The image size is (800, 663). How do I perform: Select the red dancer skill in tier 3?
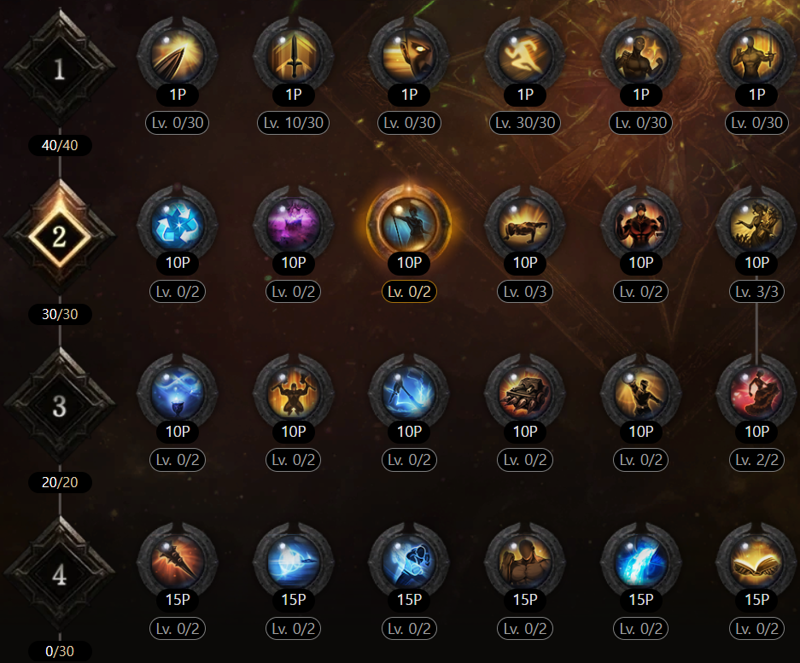[757, 394]
